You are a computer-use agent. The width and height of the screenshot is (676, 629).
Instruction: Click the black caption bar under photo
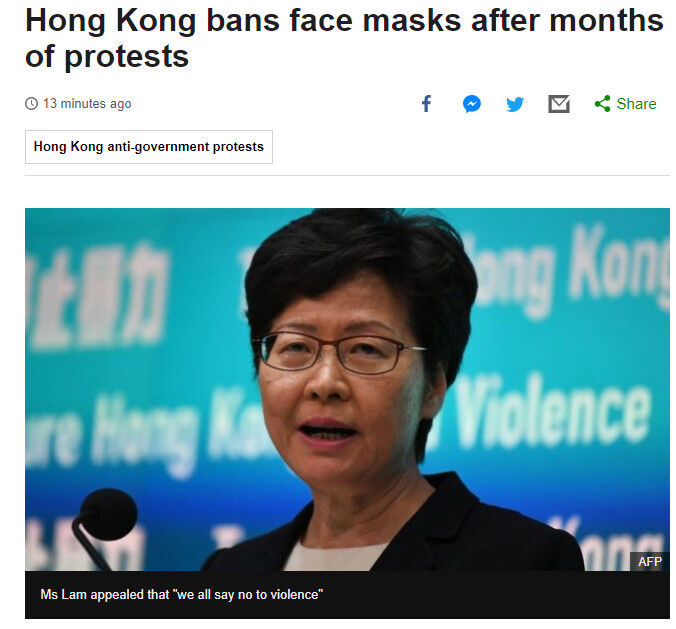tap(347, 595)
